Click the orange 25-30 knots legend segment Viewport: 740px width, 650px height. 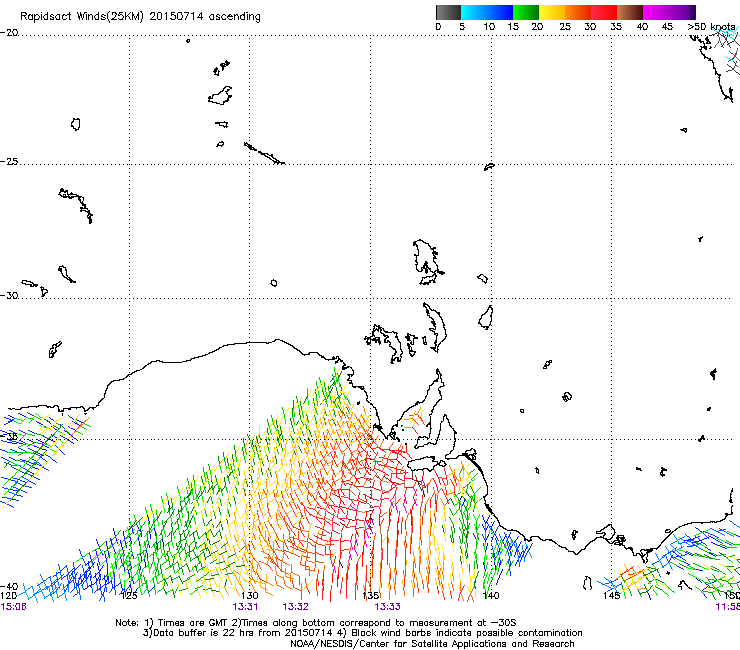[x=578, y=12]
